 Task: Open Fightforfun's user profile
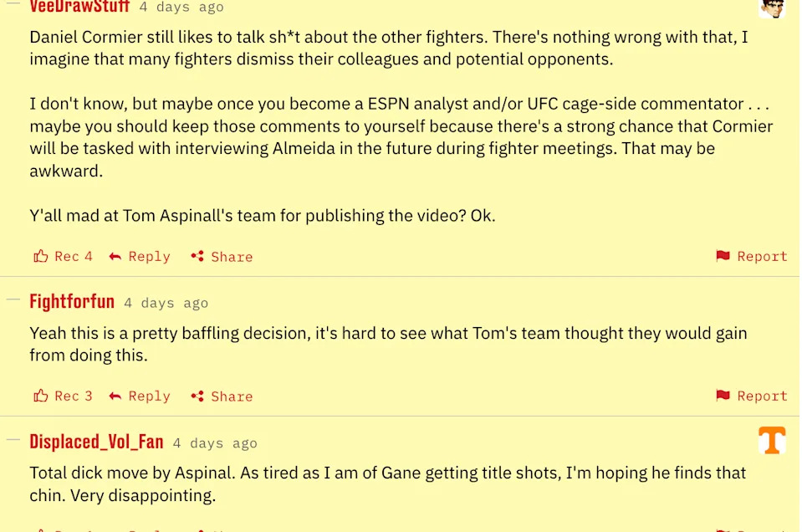(71, 302)
